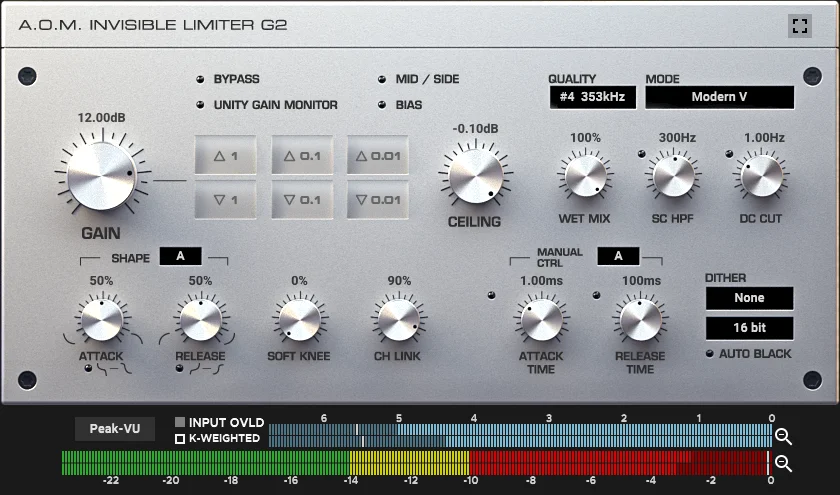
Task: Toggle the fullscreen resize icon
Action: (x=800, y=26)
